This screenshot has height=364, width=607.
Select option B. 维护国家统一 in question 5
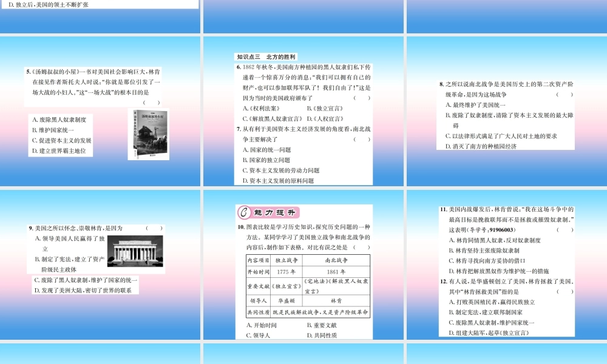pos(53,130)
